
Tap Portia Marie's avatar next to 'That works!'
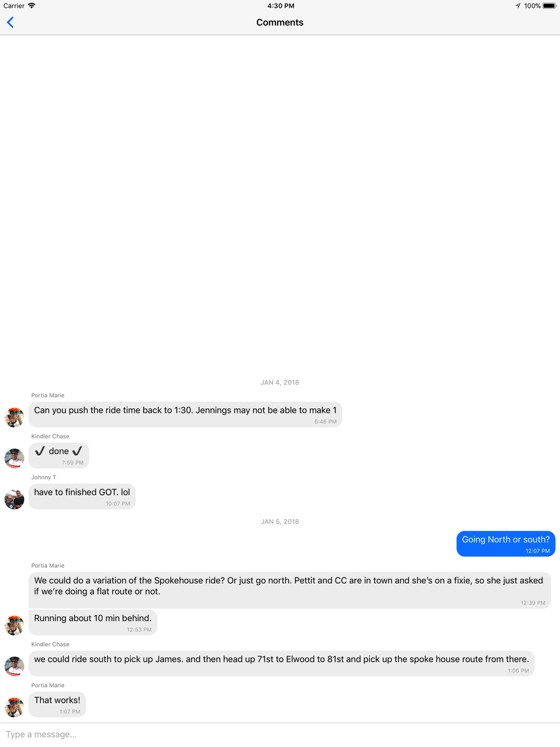click(15, 707)
